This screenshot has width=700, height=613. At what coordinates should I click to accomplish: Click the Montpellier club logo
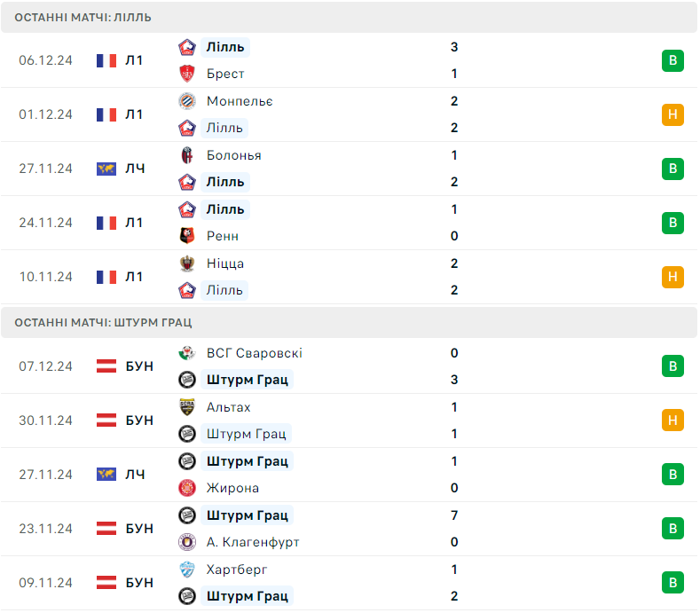187,101
